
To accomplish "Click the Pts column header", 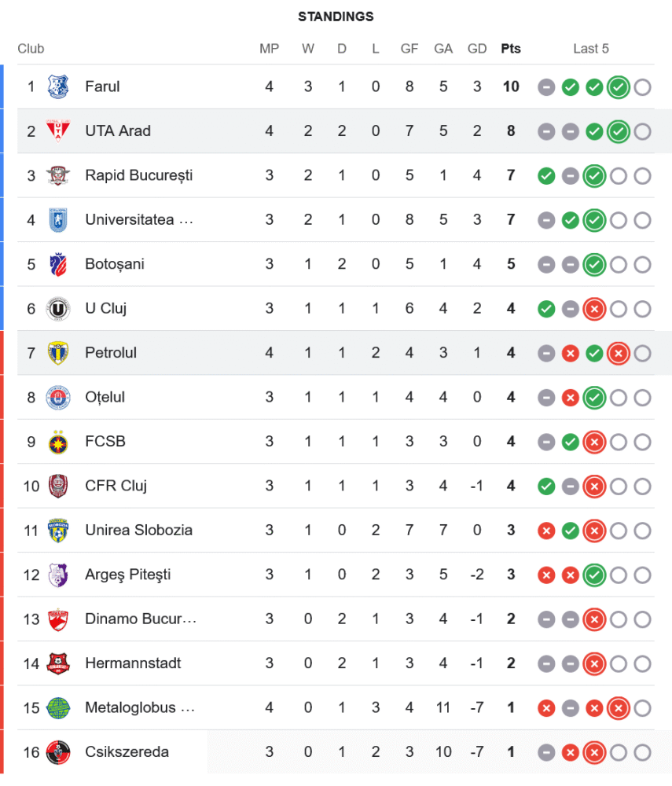I will point(511,49).
